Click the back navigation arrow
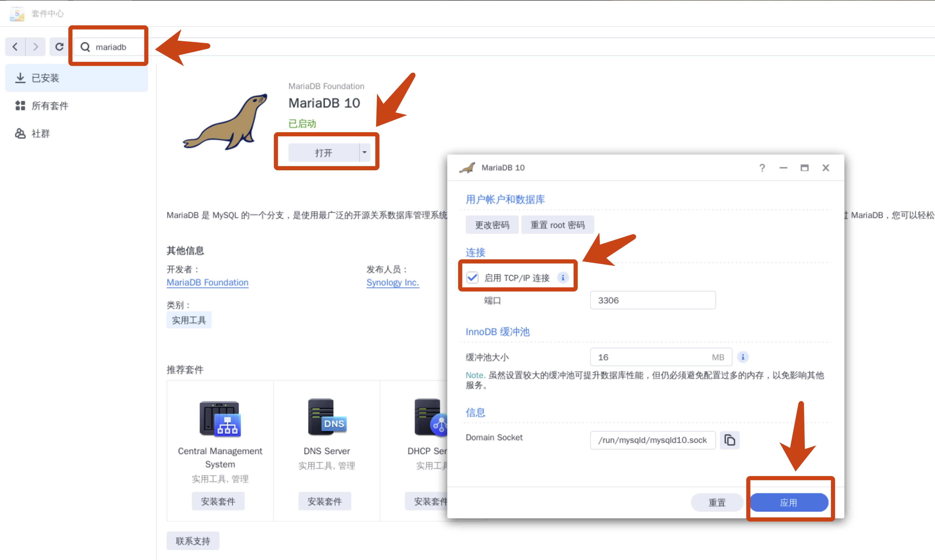The height and width of the screenshot is (560, 935). (x=15, y=47)
